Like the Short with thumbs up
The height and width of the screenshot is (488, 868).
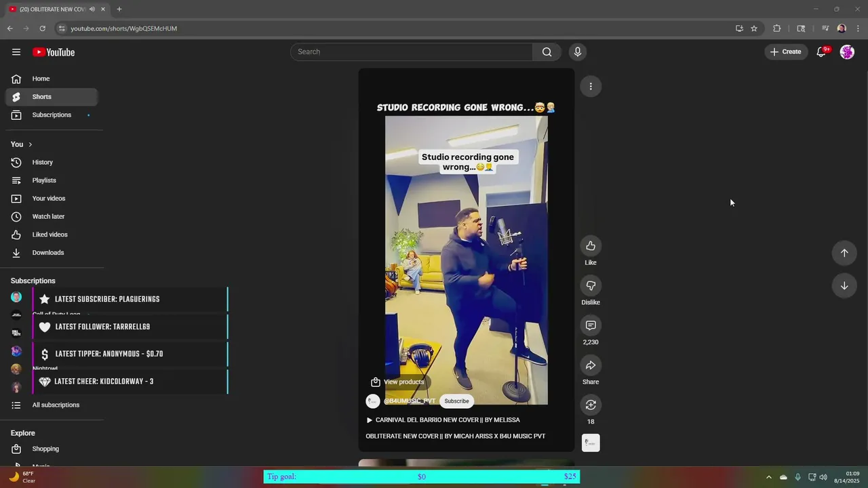click(591, 246)
